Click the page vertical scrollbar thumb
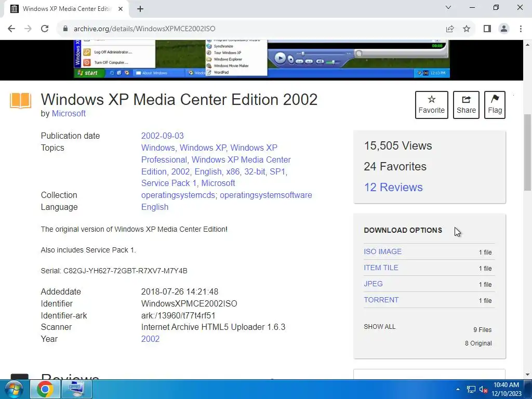This screenshot has width=532, height=399. tap(528, 153)
